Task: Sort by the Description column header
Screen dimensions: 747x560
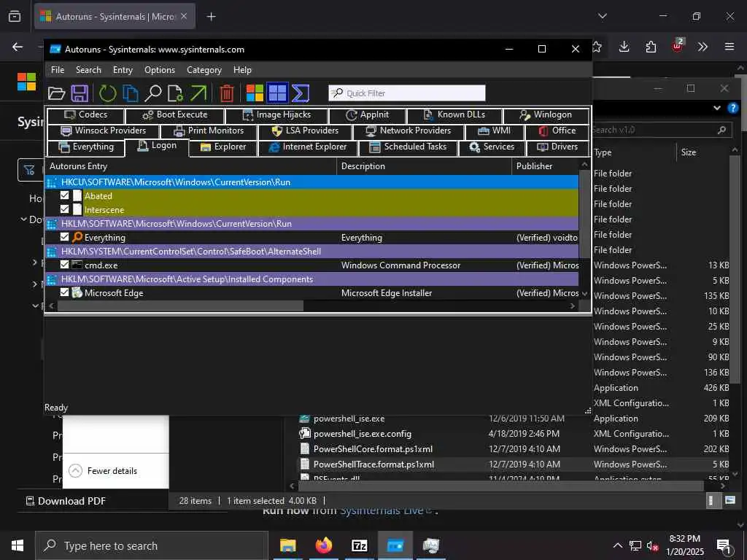Action: 424,166
